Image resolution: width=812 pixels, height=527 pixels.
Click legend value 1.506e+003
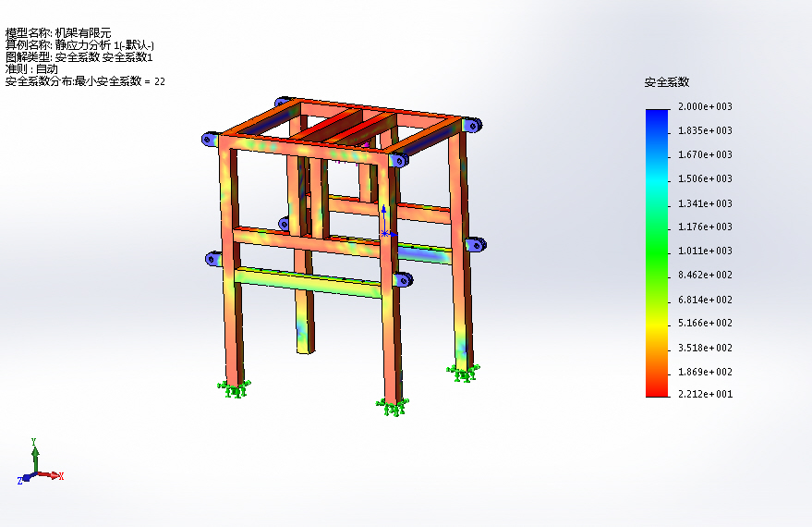[x=705, y=178]
